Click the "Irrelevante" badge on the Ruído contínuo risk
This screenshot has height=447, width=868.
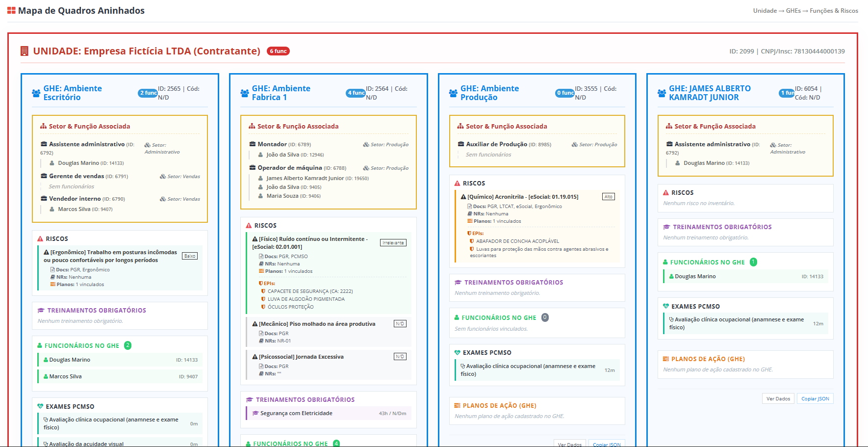click(393, 242)
